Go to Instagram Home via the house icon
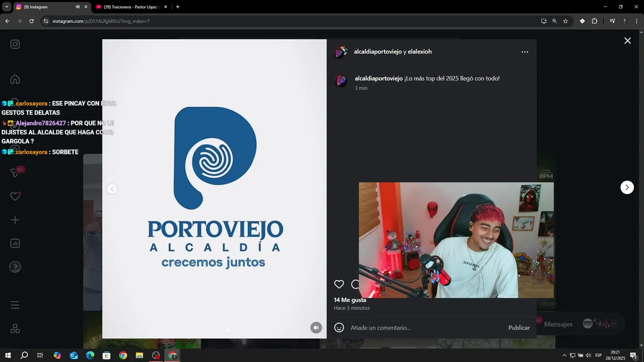 15,79
